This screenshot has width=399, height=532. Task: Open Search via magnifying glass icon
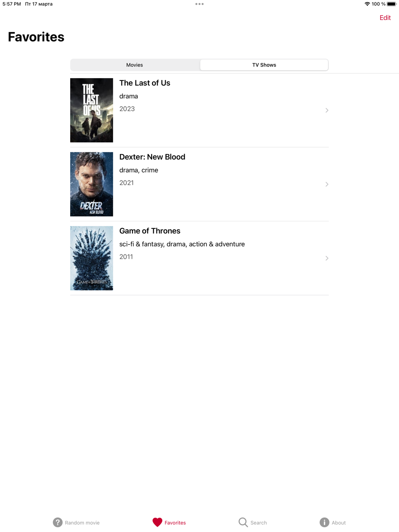[x=243, y=522]
